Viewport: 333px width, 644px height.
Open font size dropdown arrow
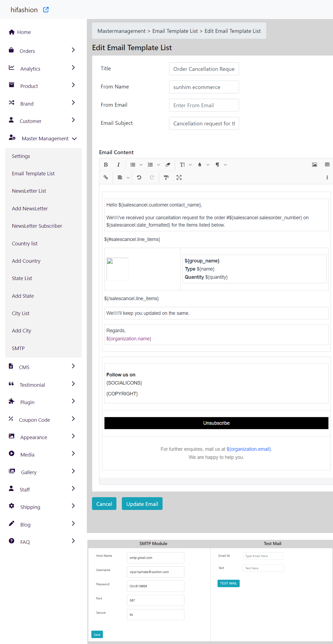pos(190,165)
